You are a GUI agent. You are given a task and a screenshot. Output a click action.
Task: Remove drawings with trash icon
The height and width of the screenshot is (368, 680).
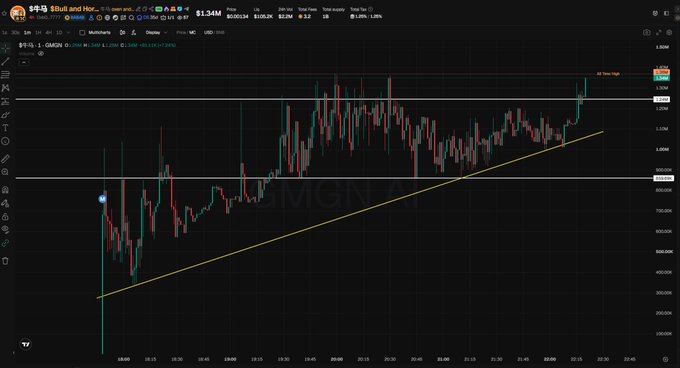5,261
